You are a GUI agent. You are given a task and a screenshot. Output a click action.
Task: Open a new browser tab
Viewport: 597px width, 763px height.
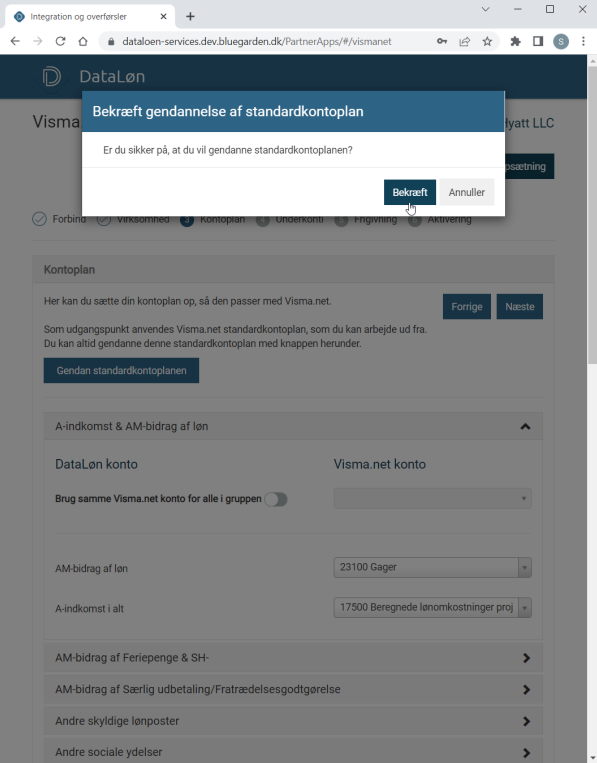[190, 17]
